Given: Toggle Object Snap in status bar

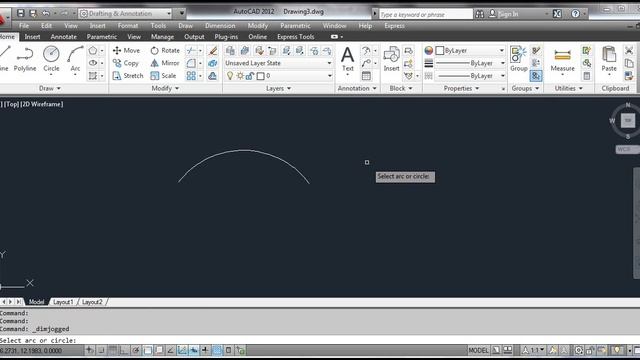Looking at the screenshot, I should click(148, 350).
